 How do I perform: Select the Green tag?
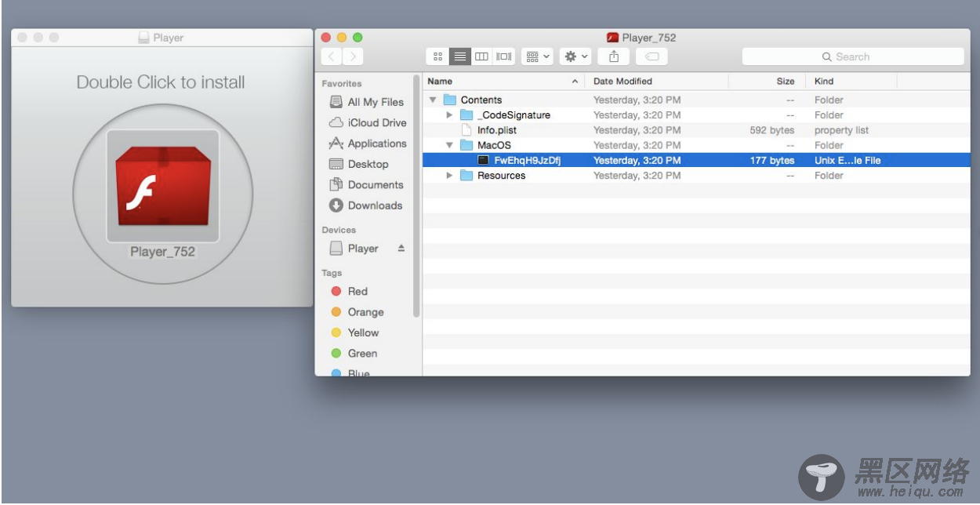point(354,354)
